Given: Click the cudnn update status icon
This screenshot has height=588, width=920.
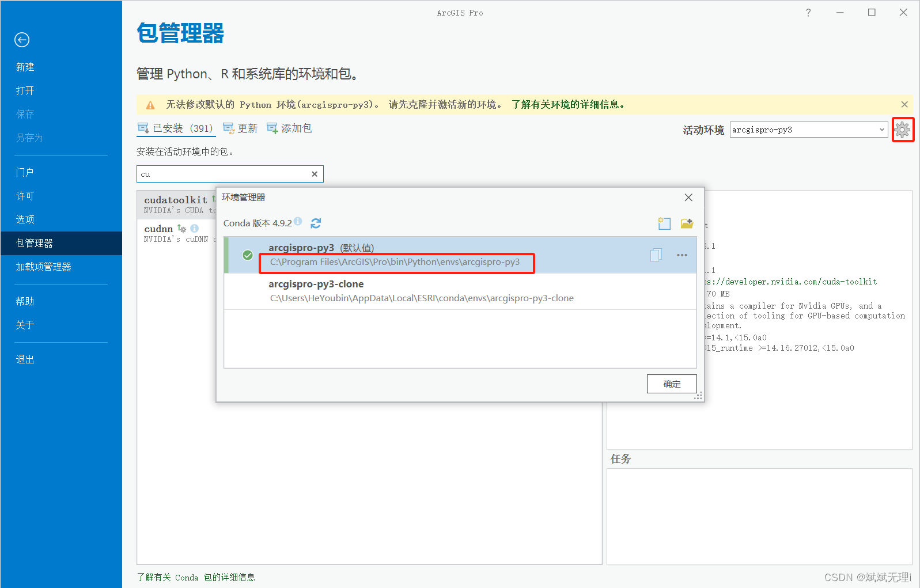Looking at the screenshot, I should (181, 229).
